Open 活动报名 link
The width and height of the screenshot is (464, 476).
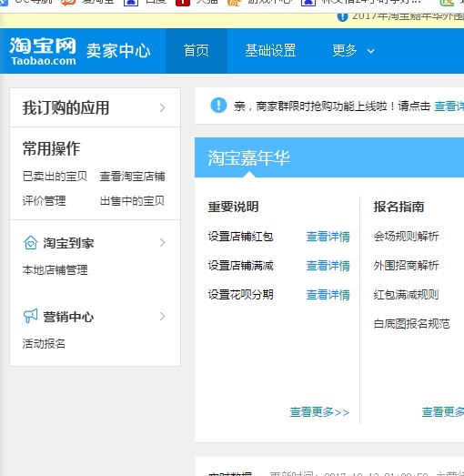point(44,344)
